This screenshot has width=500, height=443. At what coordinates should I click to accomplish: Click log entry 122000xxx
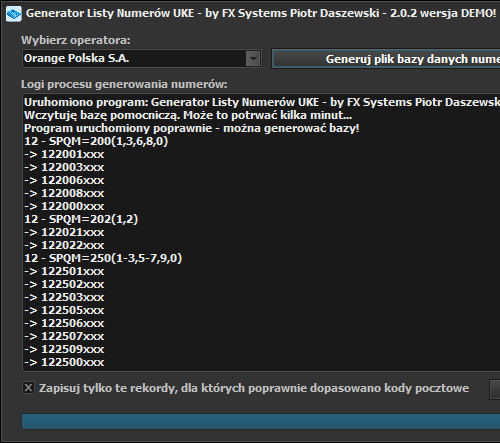coord(64,206)
